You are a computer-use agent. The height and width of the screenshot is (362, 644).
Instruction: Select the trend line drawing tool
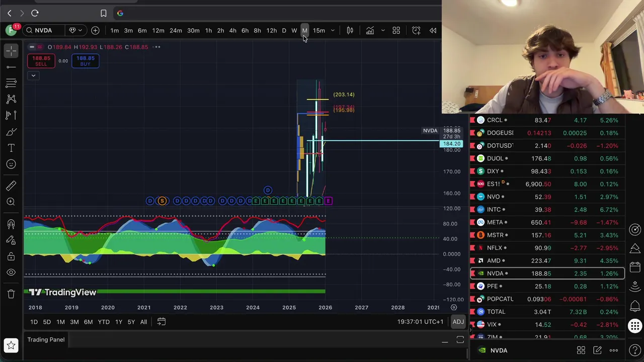pyautogui.click(x=11, y=66)
